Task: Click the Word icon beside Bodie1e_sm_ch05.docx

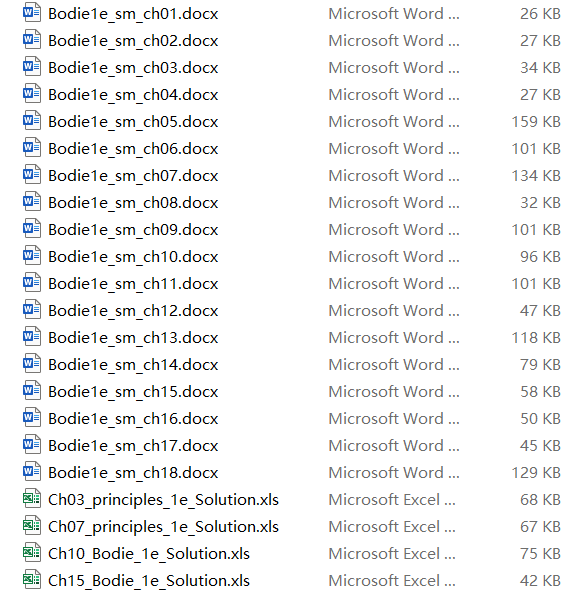Action: coord(32,121)
